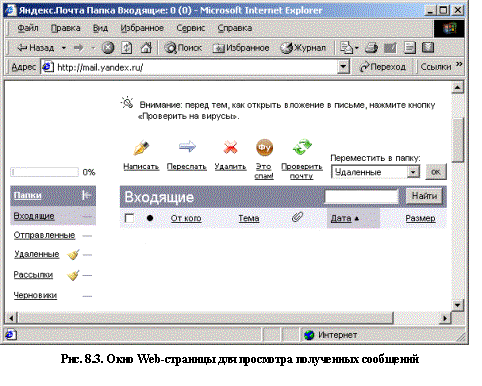The width and height of the screenshot is (482, 386).
Task: Open the Избранное menu
Action: tap(142, 28)
